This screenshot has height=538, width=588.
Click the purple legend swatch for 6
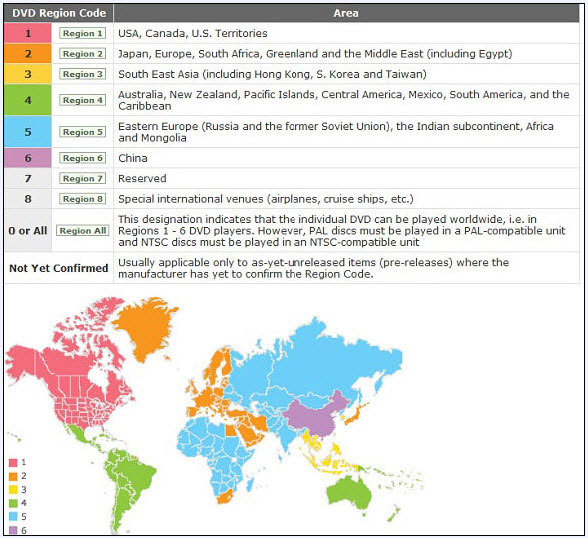tap(13, 530)
